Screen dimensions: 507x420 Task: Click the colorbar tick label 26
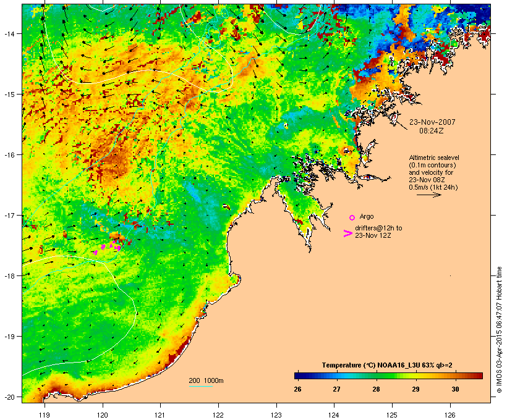point(297,389)
